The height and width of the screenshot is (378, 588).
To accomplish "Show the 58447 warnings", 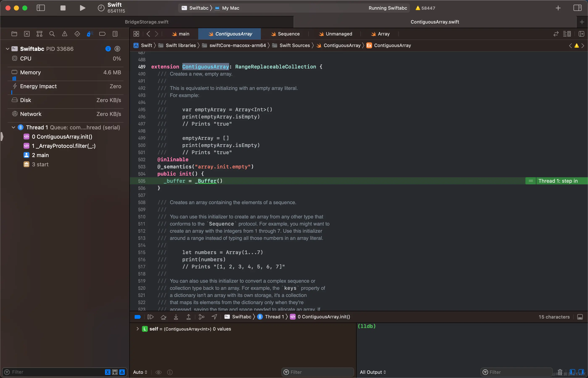I will (425, 8).
